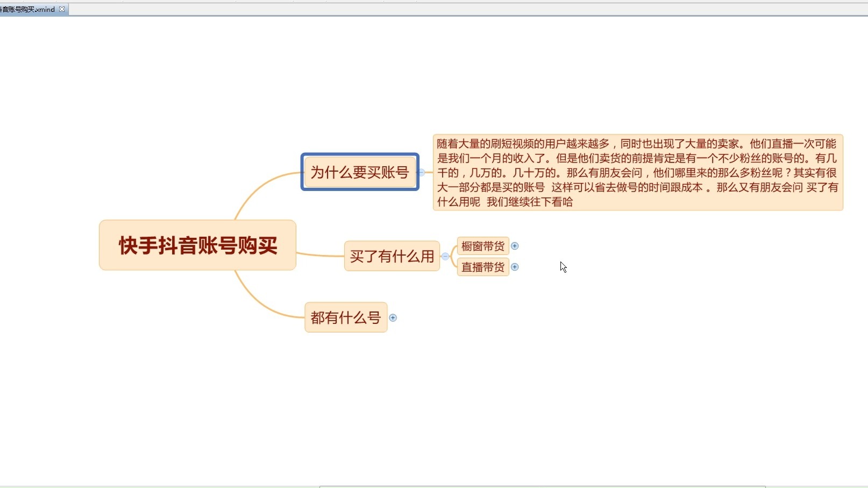868x488 pixels.
Task: Select the 为什么要买账号 topic node
Action: click(x=360, y=172)
